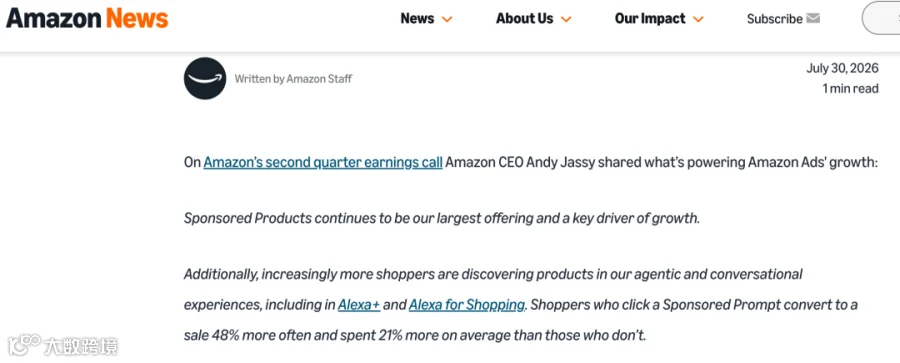
Task: Click the Sponsored Products quote paragraph
Action: coord(442,218)
